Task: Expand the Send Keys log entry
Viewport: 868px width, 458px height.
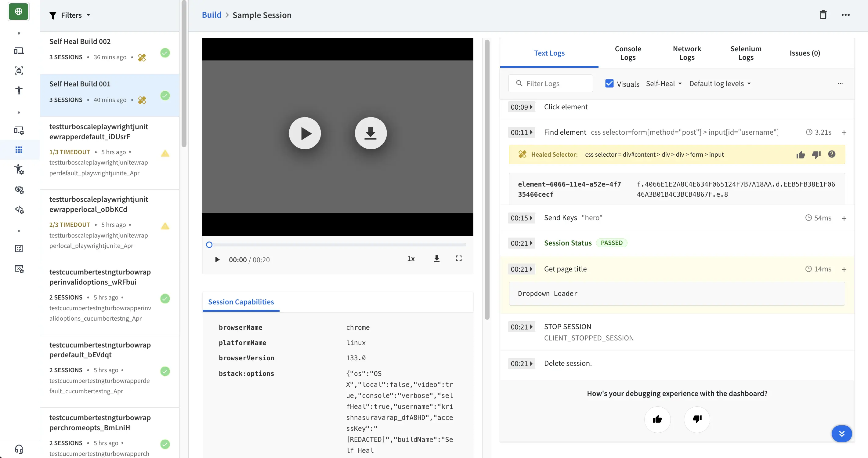Action: point(844,218)
